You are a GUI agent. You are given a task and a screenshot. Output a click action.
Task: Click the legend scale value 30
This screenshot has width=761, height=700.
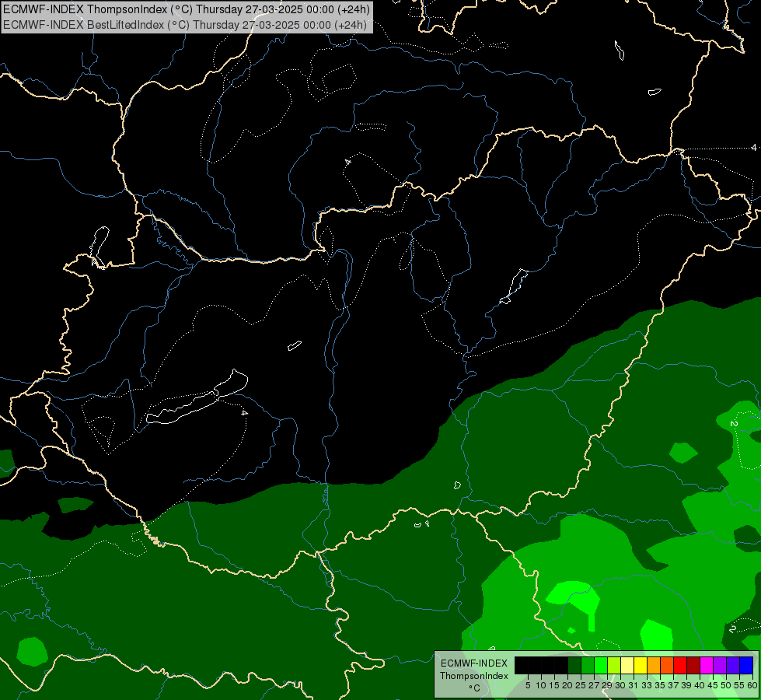coord(620,685)
